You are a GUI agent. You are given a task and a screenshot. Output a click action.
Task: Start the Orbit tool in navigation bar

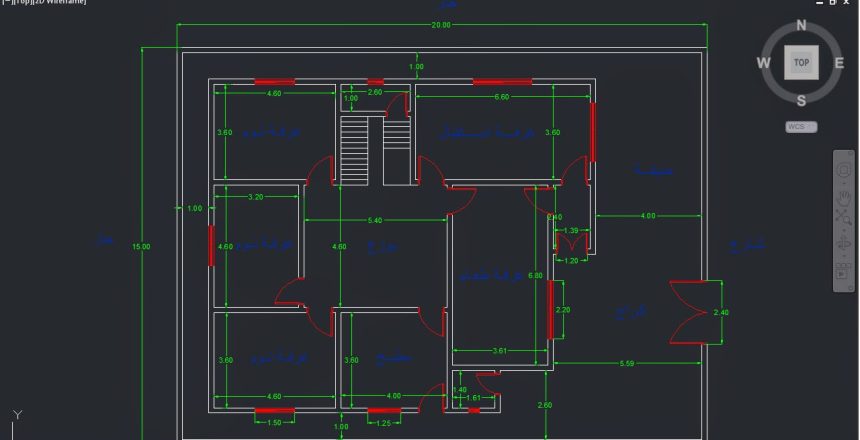844,244
